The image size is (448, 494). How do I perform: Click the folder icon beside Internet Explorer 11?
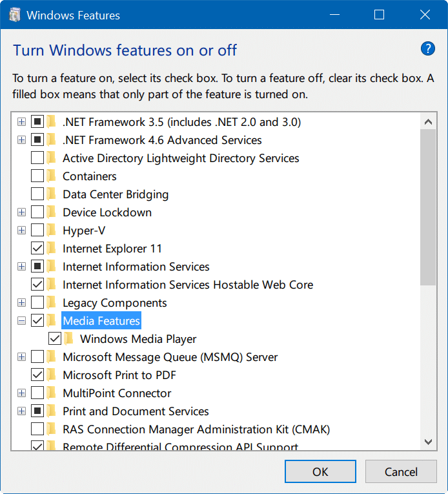52,249
